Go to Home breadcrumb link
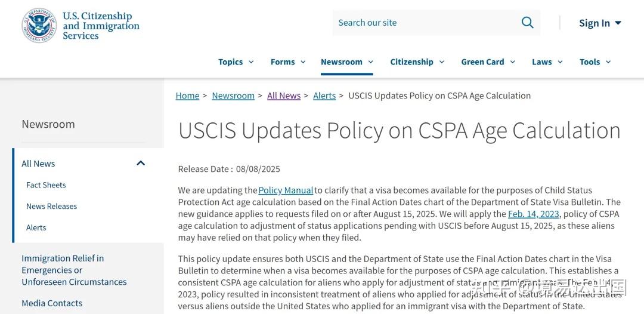Screen dimensions: 644x314 tap(187, 96)
